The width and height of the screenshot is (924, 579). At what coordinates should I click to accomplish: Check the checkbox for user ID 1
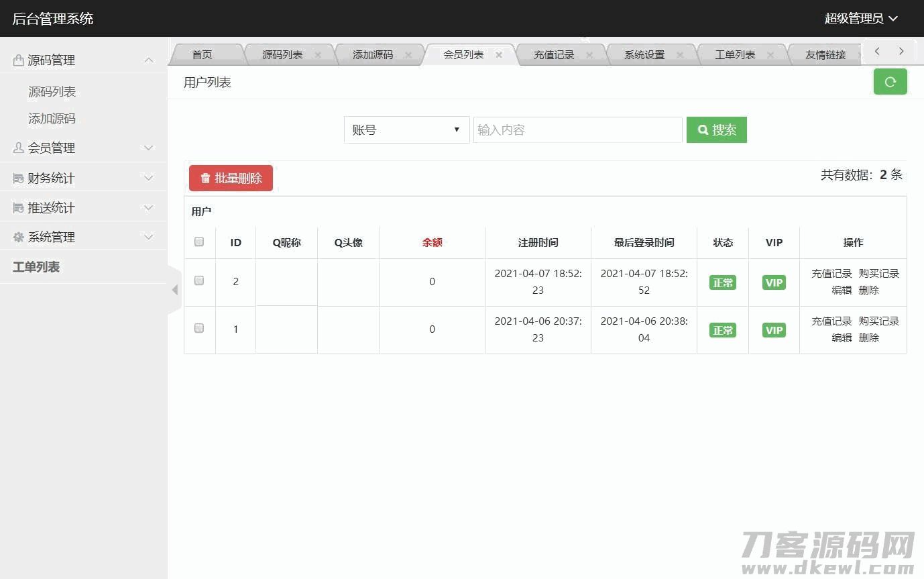[199, 328]
